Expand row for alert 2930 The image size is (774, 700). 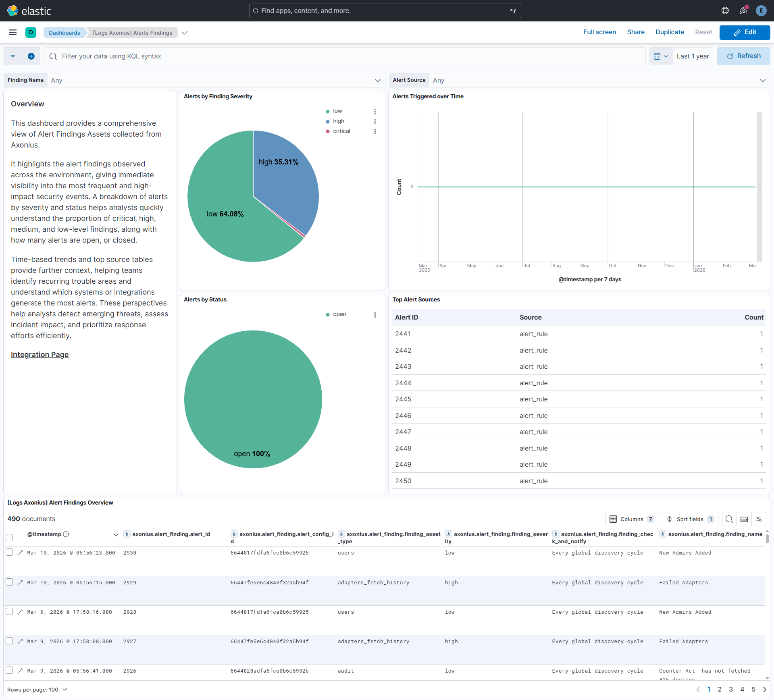tap(20, 553)
